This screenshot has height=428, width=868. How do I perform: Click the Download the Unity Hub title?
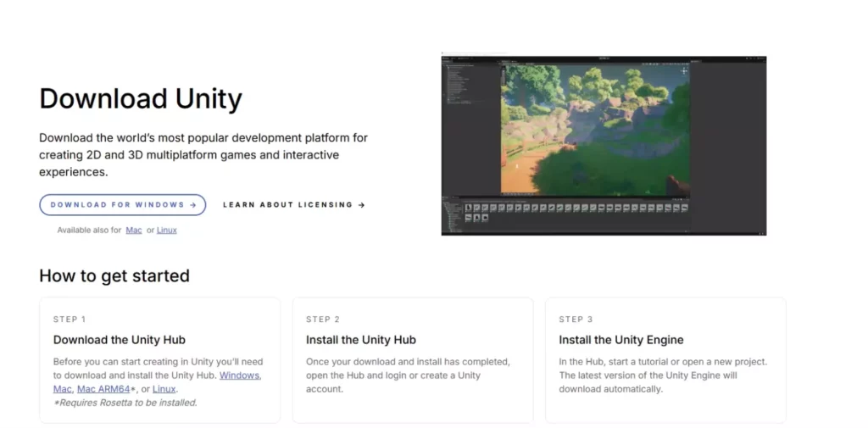(119, 340)
